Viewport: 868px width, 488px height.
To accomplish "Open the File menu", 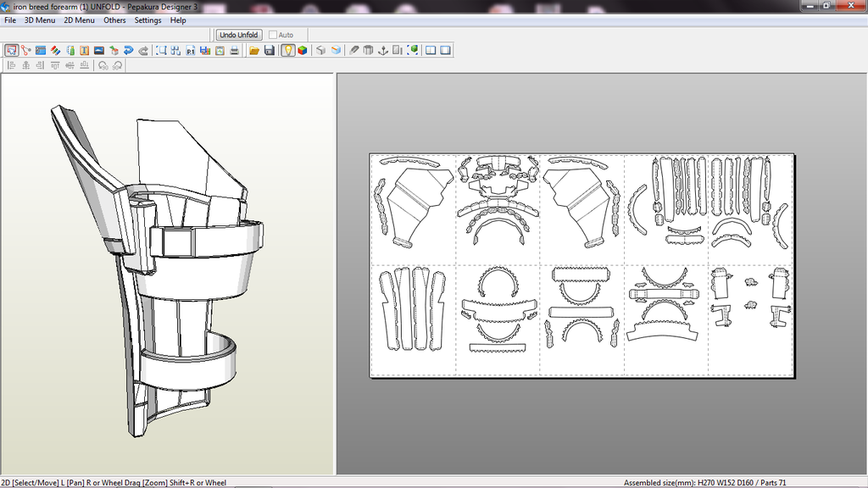I will point(10,20).
